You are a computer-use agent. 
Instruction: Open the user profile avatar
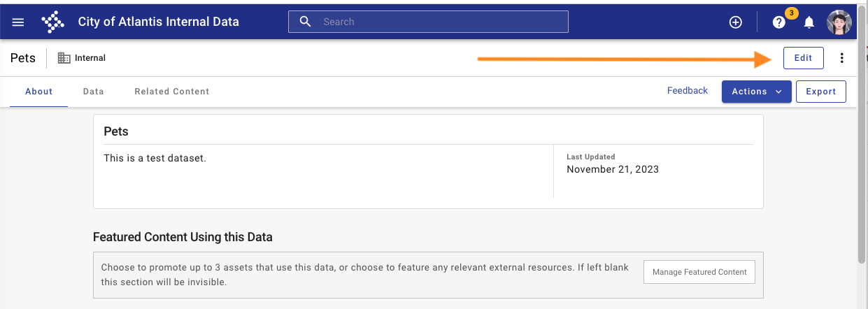[839, 22]
